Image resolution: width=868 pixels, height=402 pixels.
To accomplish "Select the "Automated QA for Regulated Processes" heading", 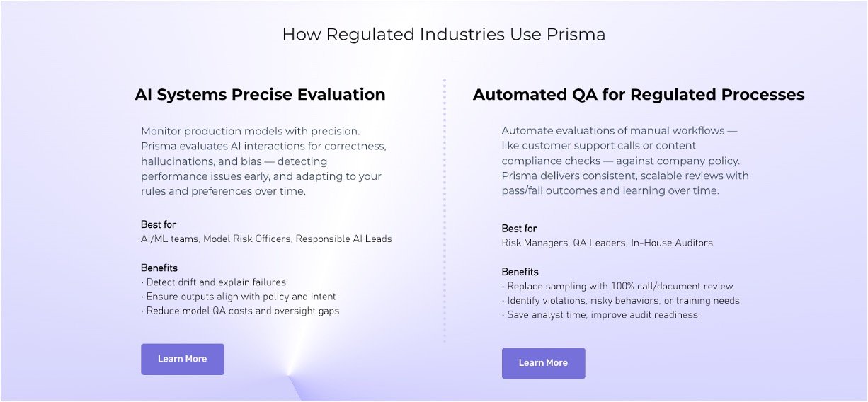I will click(x=638, y=95).
